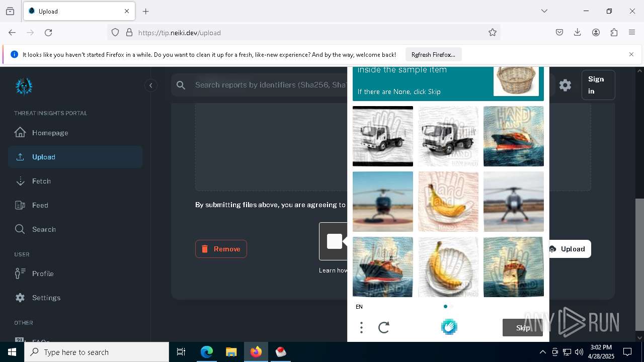Viewport: 644px width, 362px height.
Task: Click the Firefox taskbar icon
Action: coord(256,352)
